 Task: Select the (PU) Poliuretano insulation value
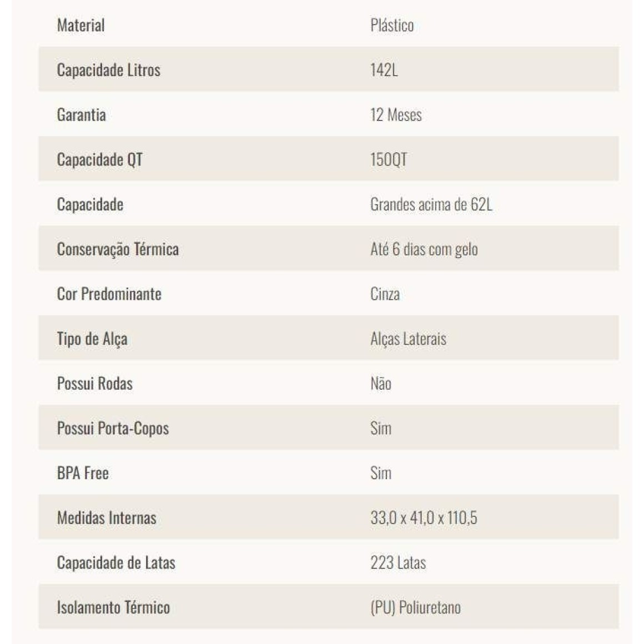click(x=416, y=607)
